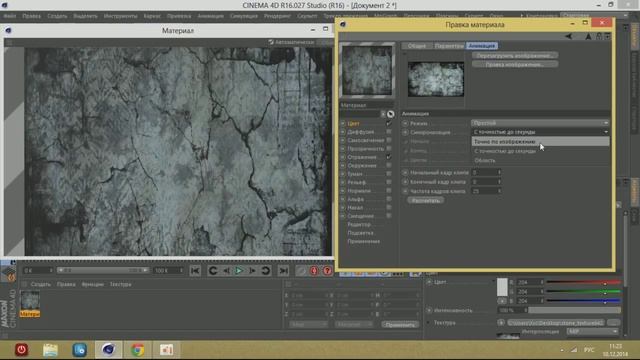Open the Синхронизация dropdown

pos(540,132)
